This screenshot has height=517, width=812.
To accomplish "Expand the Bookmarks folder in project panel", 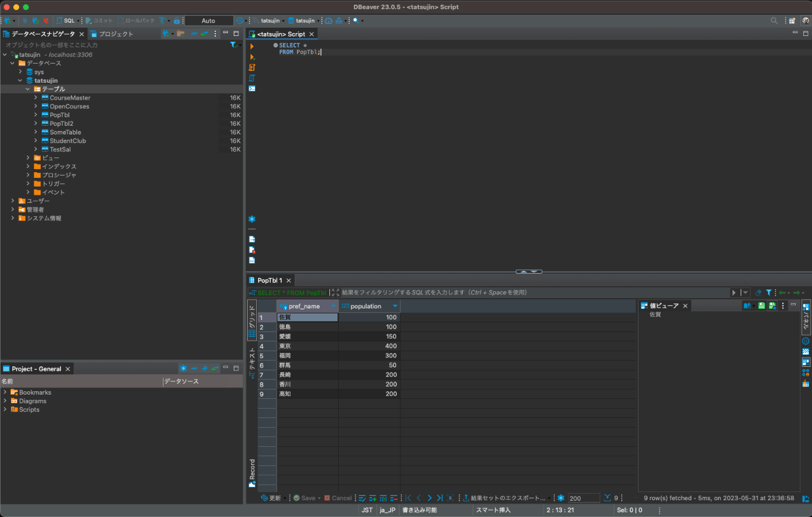I will point(5,392).
